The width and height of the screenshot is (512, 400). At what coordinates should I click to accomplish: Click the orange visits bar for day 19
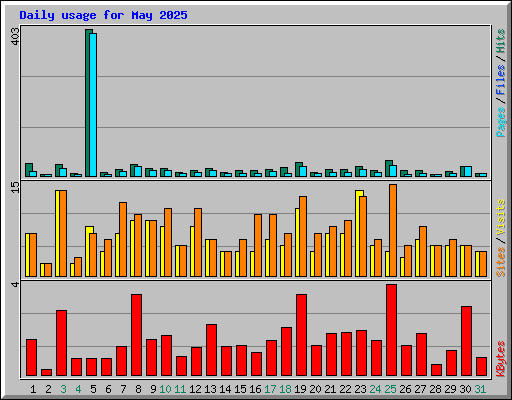[x=303, y=236]
